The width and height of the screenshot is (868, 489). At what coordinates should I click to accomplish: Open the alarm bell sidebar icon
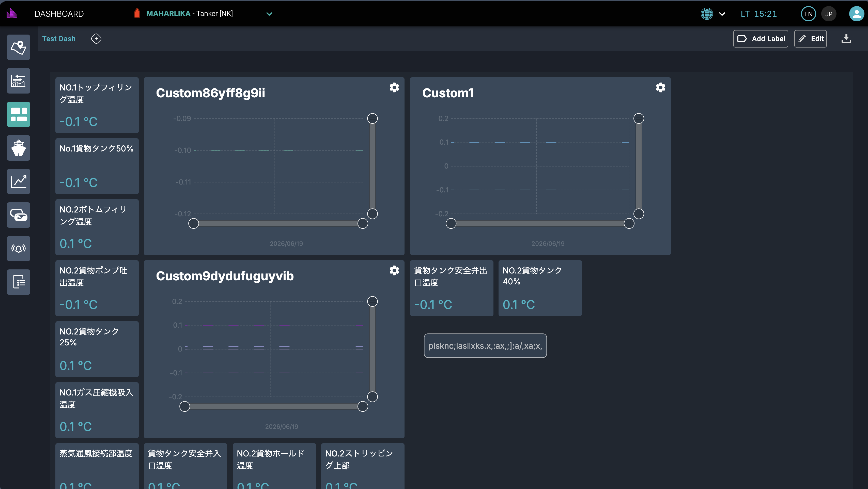pyautogui.click(x=19, y=248)
